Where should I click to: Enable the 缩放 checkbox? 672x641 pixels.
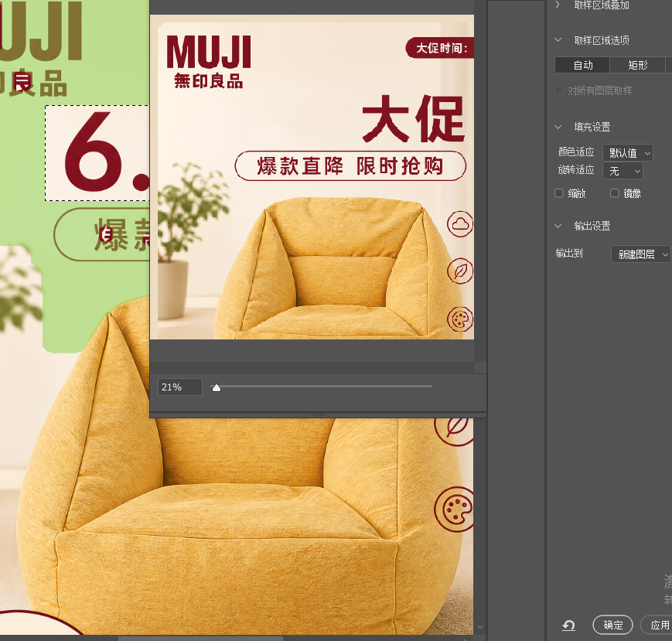click(x=559, y=193)
